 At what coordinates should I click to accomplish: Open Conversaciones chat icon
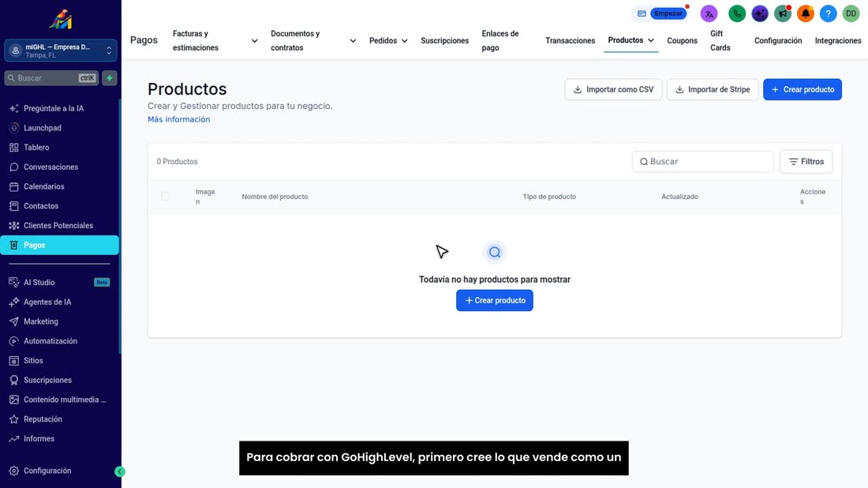coord(14,167)
